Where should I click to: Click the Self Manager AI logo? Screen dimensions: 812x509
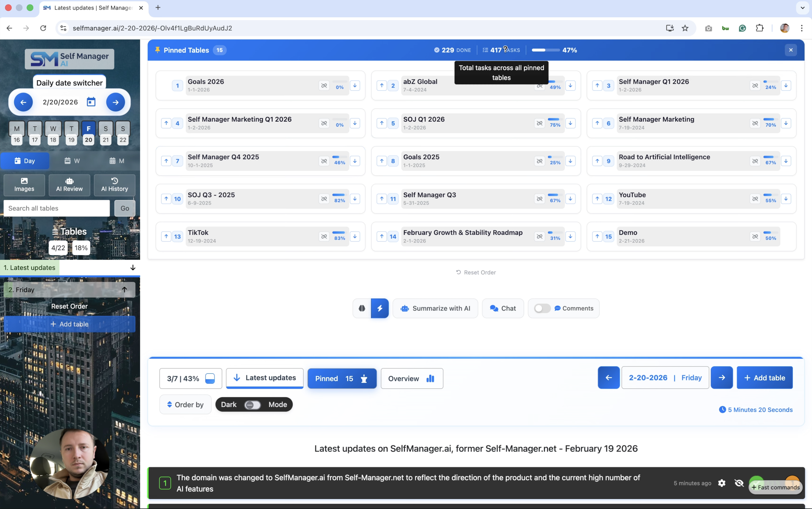[69, 59]
